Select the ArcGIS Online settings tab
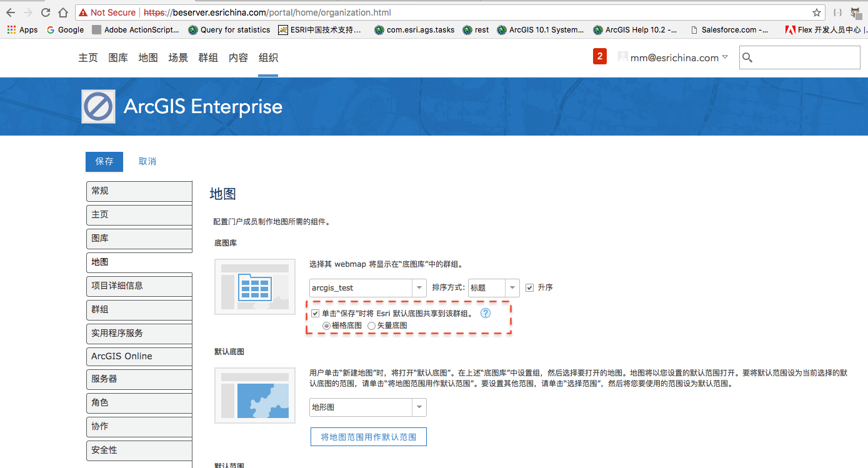 (x=139, y=357)
